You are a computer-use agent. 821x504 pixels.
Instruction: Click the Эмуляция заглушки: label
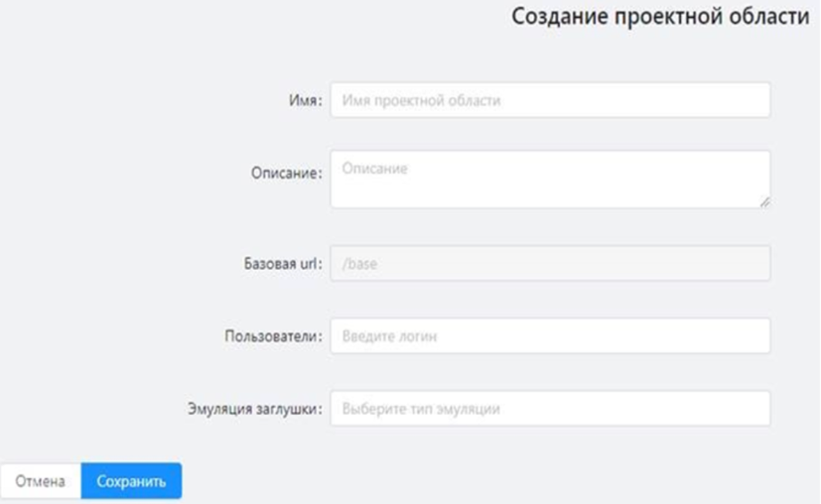[255, 409]
